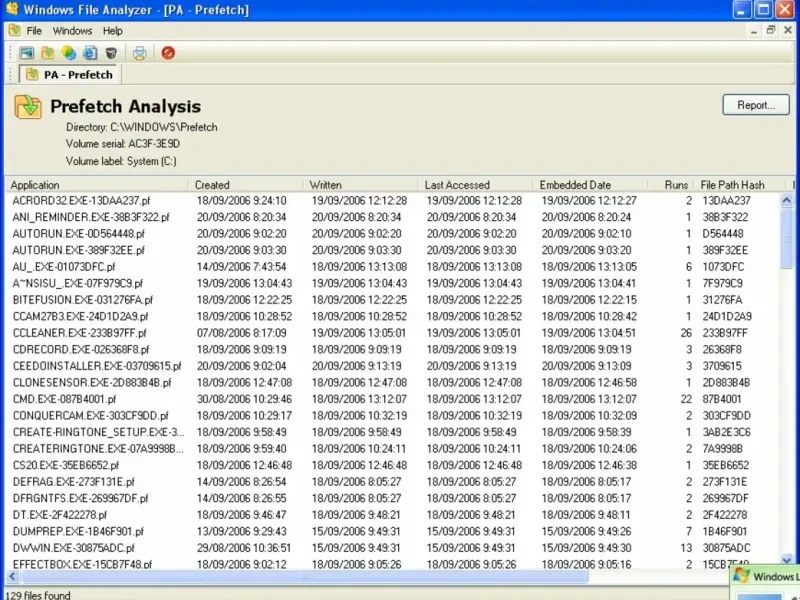Click file path hash 233B97FF
Image resolution: width=800 pixels, height=600 pixels.
tap(725, 333)
